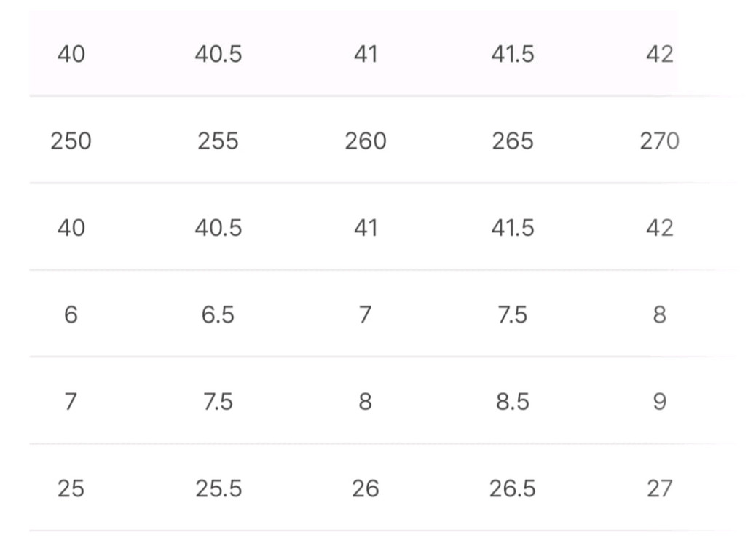Click 41 in the pink highlighted row
The width and height of the screenshot is (756, 546).
pyautogui.click(x=365, y=54)
